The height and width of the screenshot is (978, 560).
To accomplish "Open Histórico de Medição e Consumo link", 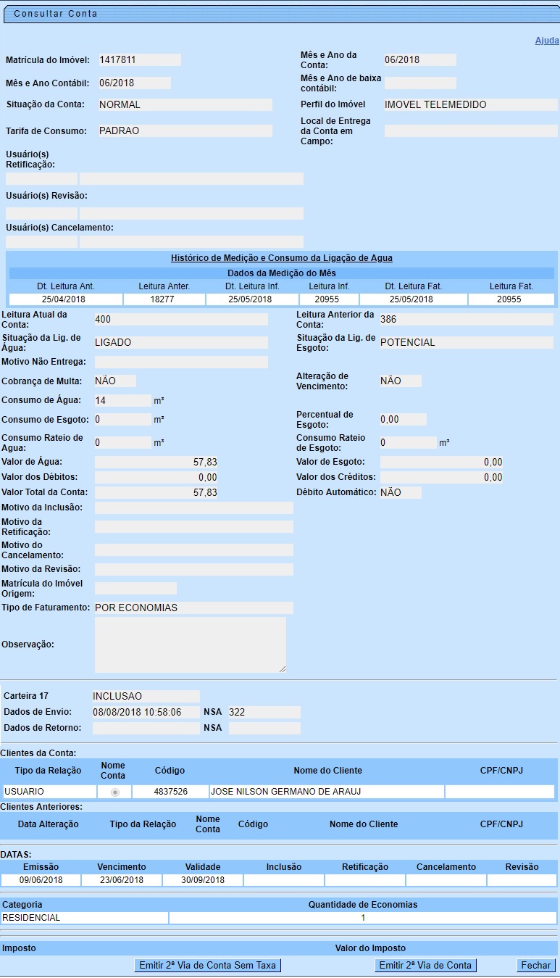I will (282, 258).
